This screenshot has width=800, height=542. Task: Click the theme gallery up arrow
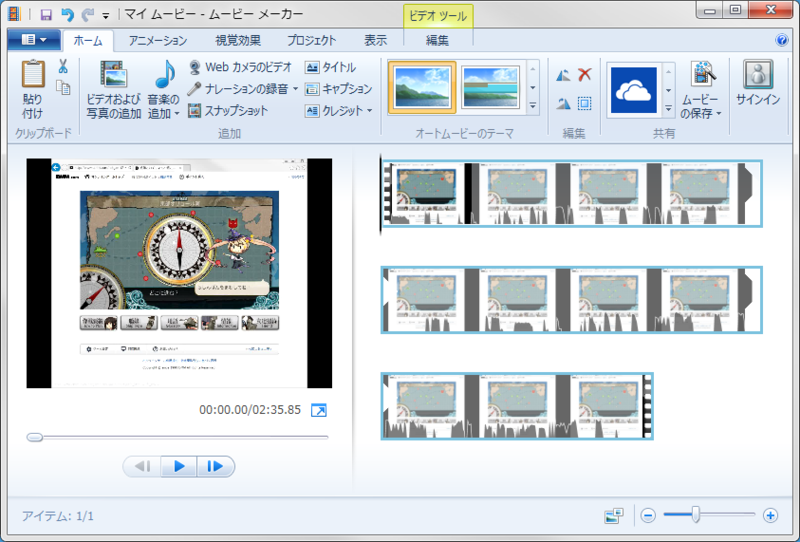(x=533, y=69)
